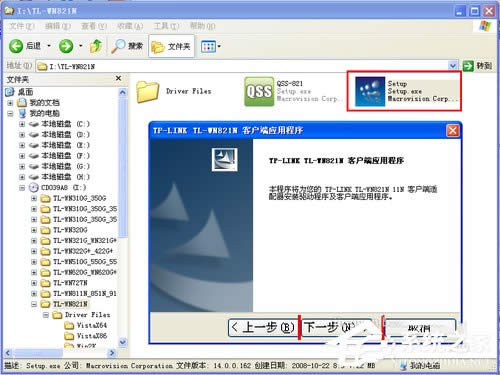
Task: Select local disk (F:) drive icon
Action: pos(34,156)
